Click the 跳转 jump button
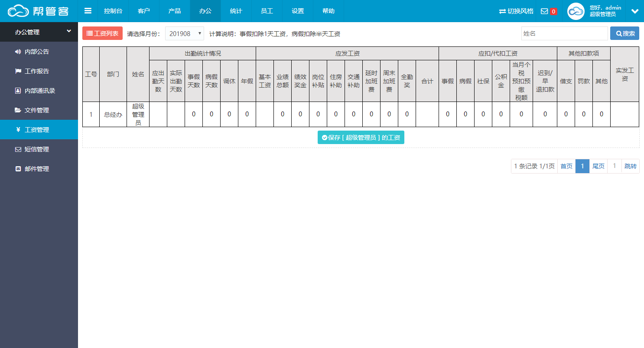Screen dimensions: 644x348 coord(631,166)
